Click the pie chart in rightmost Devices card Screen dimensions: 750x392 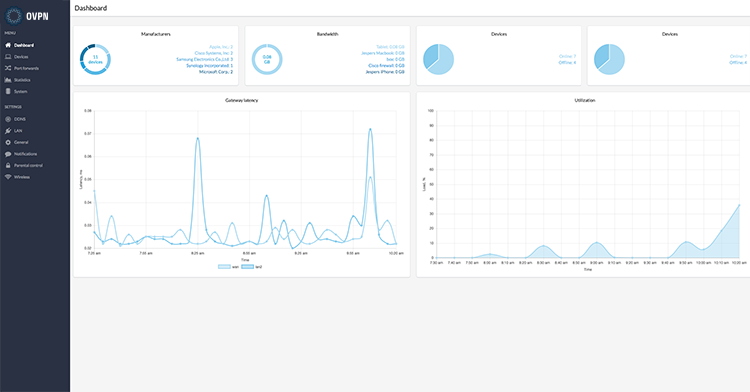coord(609,59)
